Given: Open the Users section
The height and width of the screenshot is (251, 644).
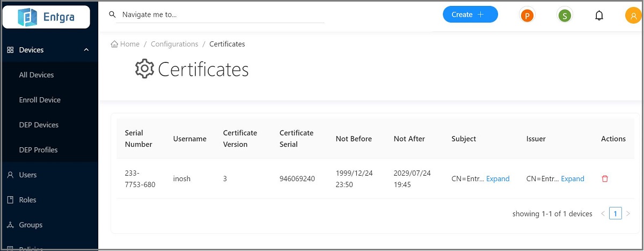Looking at the screenshot, I should (28, 175).
